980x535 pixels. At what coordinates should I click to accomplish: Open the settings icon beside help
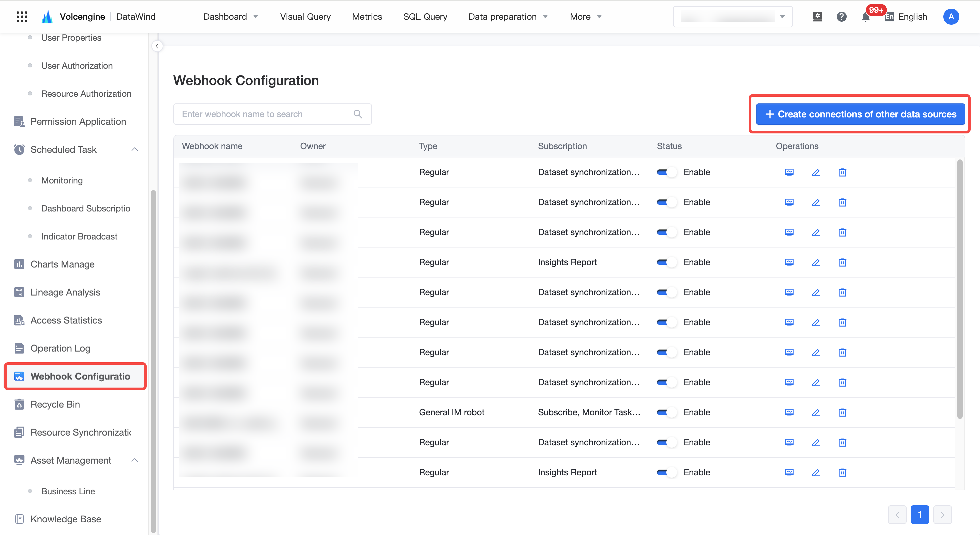tap(817, 17)
